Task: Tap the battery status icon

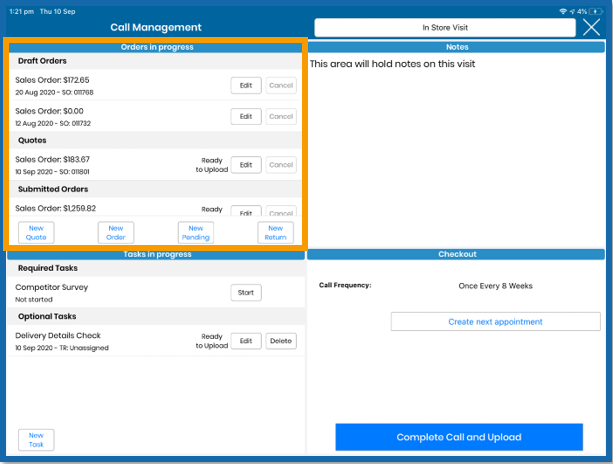Action: [x=595, y=11]
